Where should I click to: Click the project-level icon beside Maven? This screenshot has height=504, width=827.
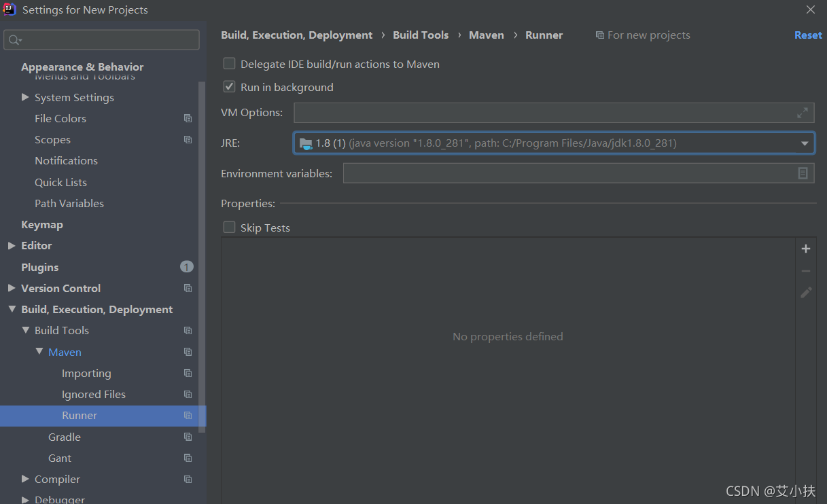click(188, 352)
